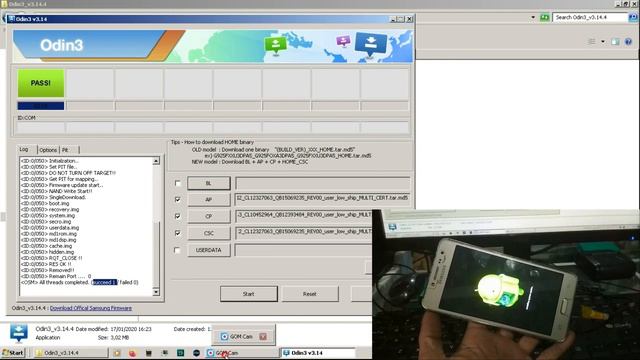Click the AP firmware path field

coord(322,199)
